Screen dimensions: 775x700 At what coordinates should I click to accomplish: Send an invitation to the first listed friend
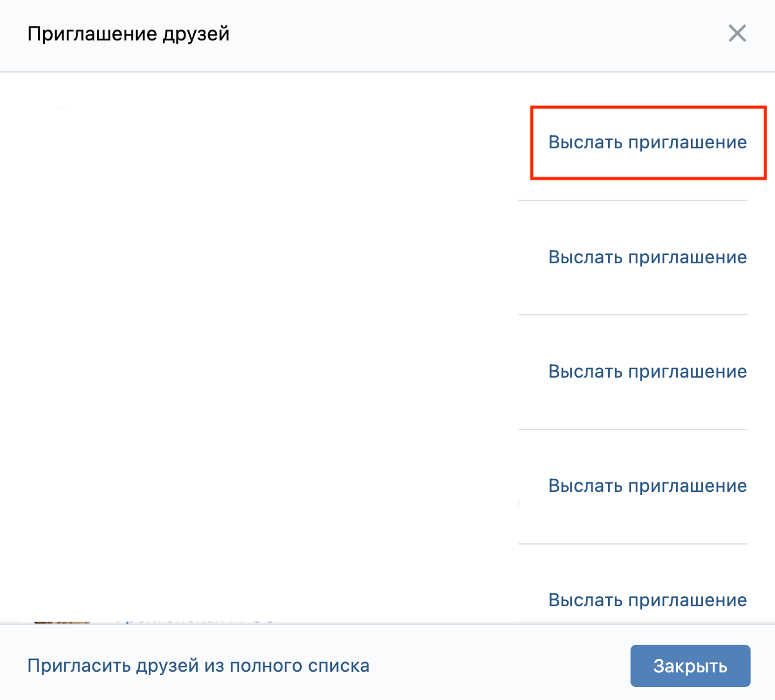(647, 143)
